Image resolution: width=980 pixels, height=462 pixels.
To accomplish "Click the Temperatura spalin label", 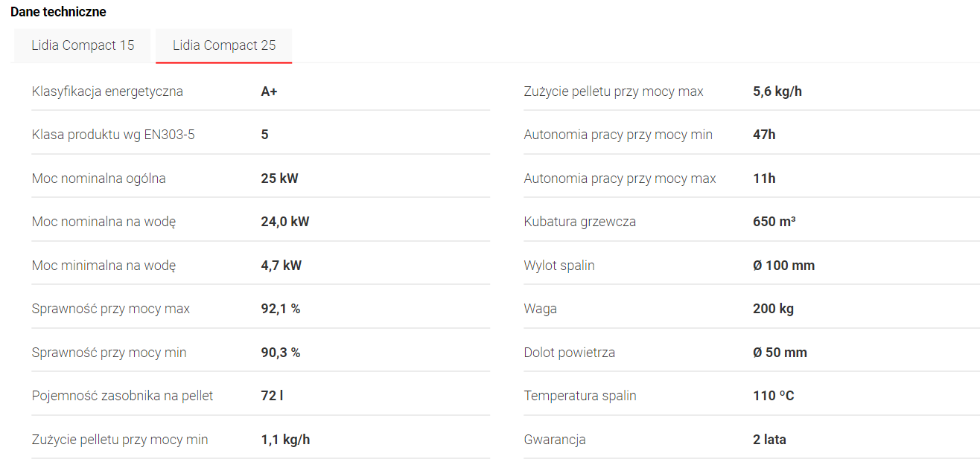I will pos(580,396).
